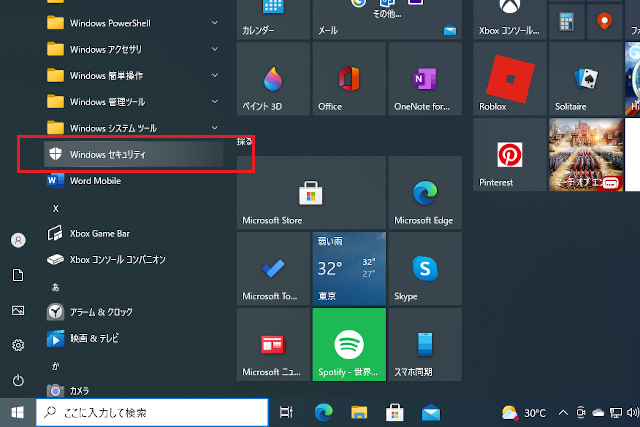Open the maps pin small tile
640x427 pixels.
604,21
